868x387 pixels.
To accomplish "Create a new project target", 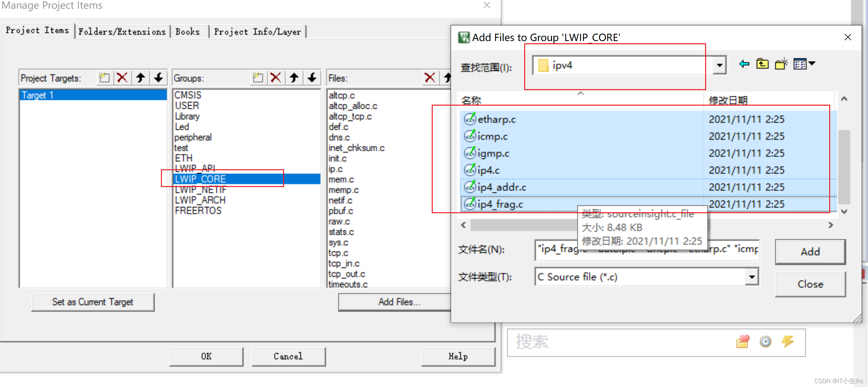I will 104,78.
